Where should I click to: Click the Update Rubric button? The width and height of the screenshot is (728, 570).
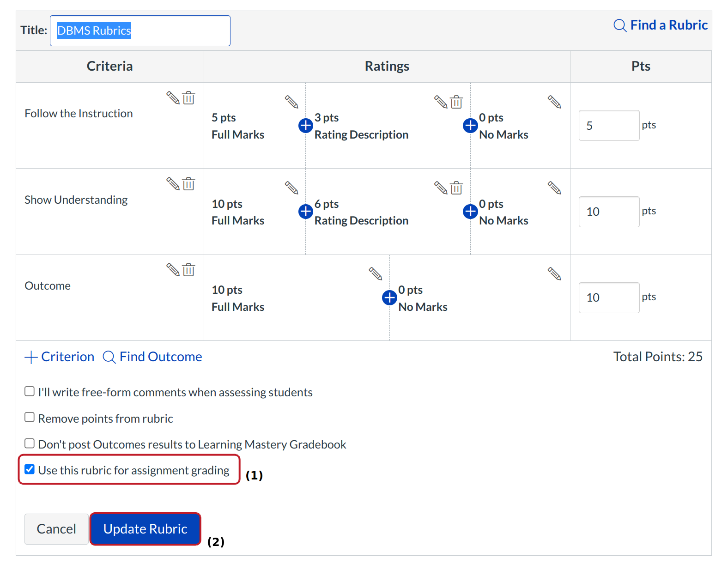145,529
